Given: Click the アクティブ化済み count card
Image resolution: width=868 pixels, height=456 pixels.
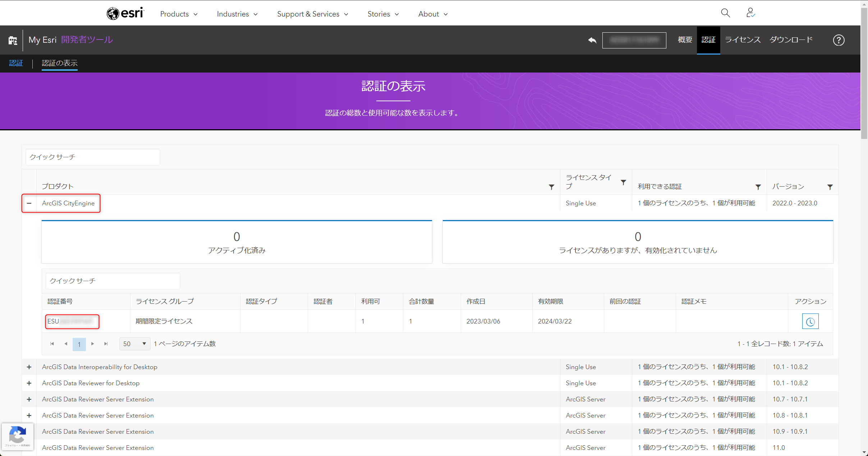Looking at the screenshot, I should (x=237, y=242).
